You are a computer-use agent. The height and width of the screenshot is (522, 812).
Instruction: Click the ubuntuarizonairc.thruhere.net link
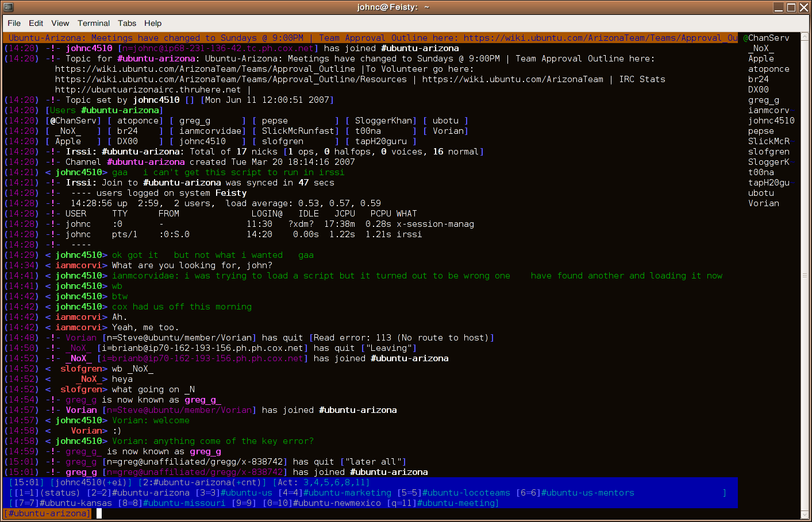(148, 90)
